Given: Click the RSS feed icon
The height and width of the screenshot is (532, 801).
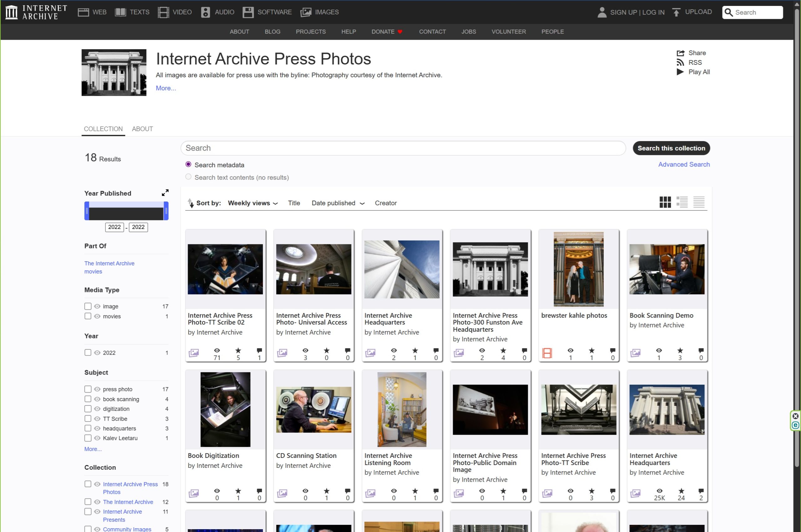Looking at the screenshot, I should click(680, 62).
